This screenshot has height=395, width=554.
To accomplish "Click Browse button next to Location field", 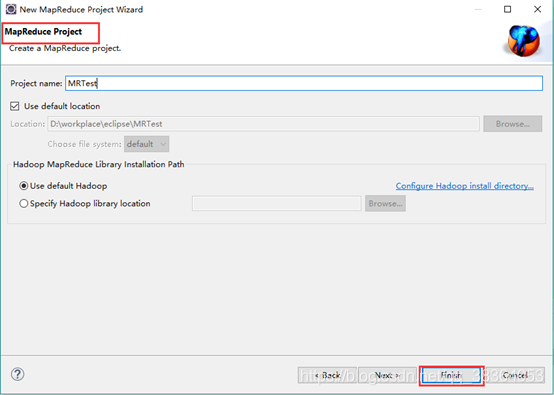I will [513, 124].
